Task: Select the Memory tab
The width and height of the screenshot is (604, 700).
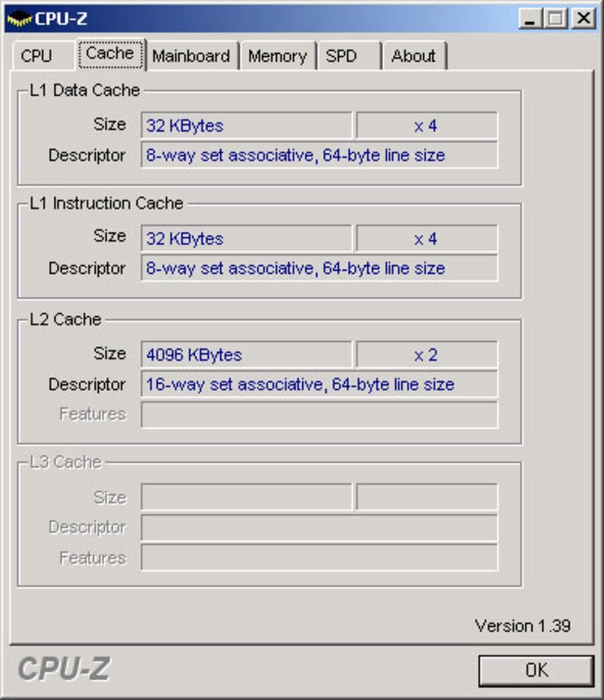Action: click(278, 56)
